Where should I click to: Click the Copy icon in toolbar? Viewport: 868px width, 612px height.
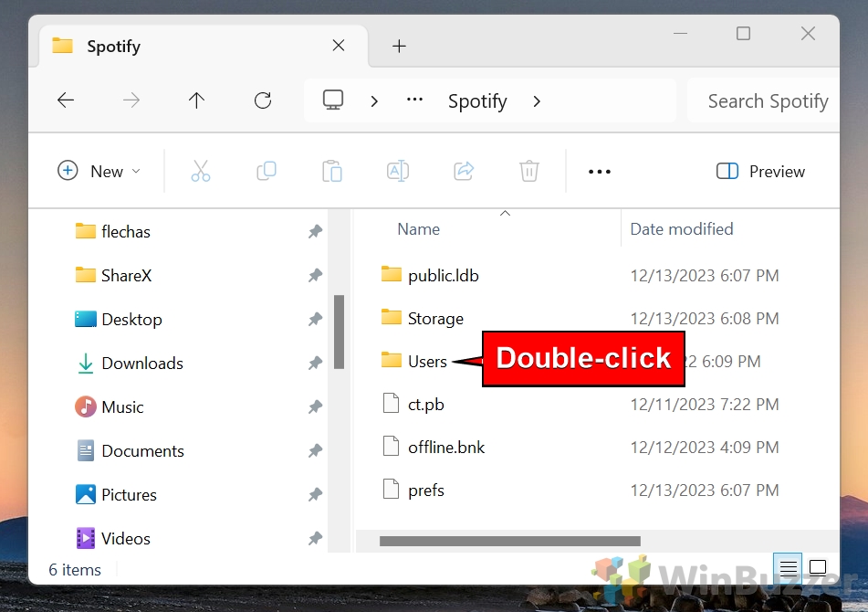click(267, 171)
